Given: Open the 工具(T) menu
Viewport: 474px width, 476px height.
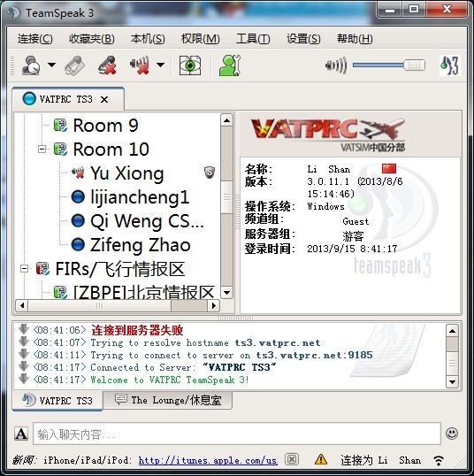Looking at the screenshot, I should 253,39.
